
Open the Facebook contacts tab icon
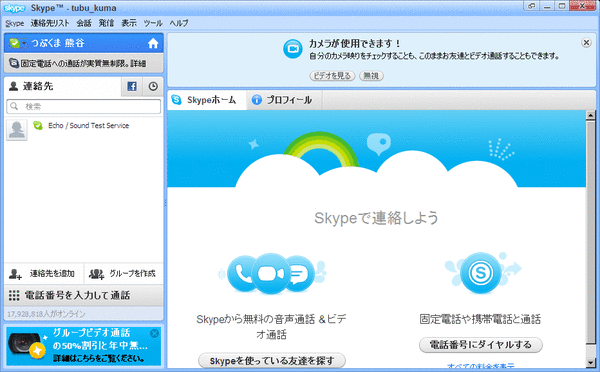coord(132,86)
